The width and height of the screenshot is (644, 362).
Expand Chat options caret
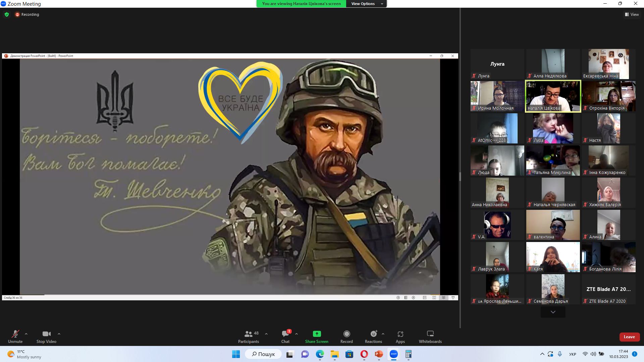tap(297, 334)
